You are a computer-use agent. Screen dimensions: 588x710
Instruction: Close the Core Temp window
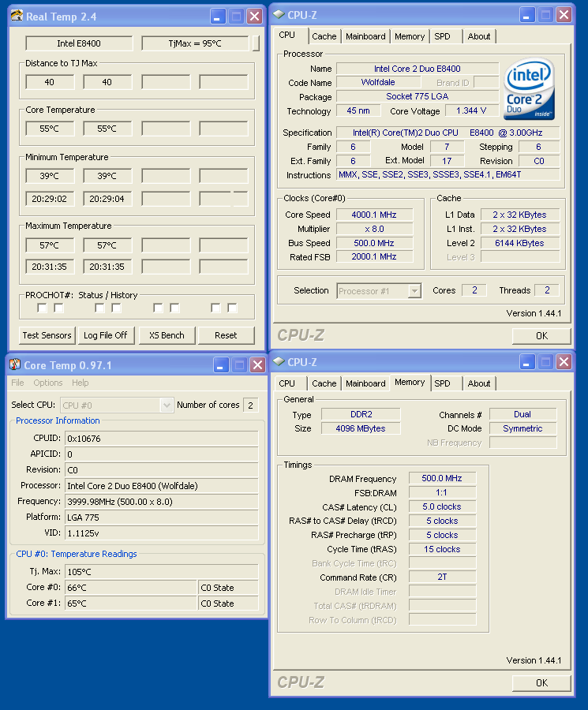coord(258,365)
